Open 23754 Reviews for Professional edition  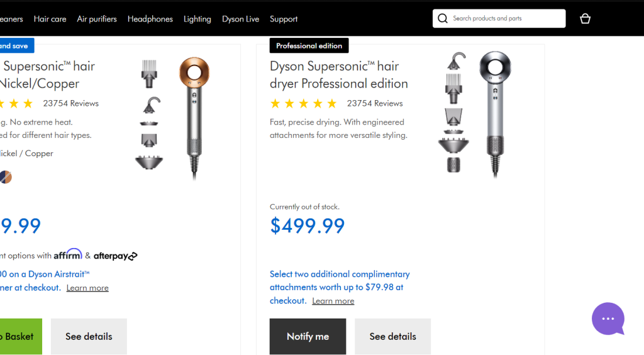pyautogui.click(x=375, y=103)
